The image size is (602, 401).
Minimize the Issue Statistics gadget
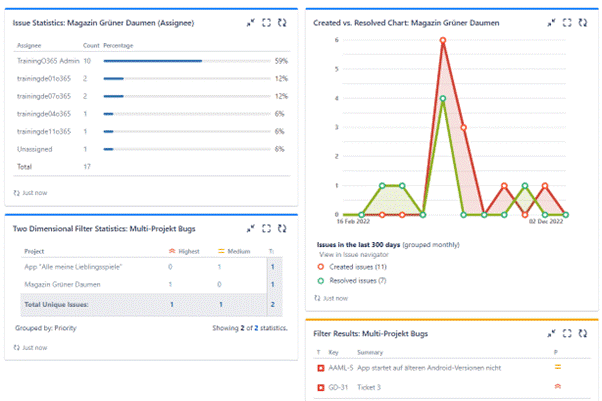pos(250,22)
